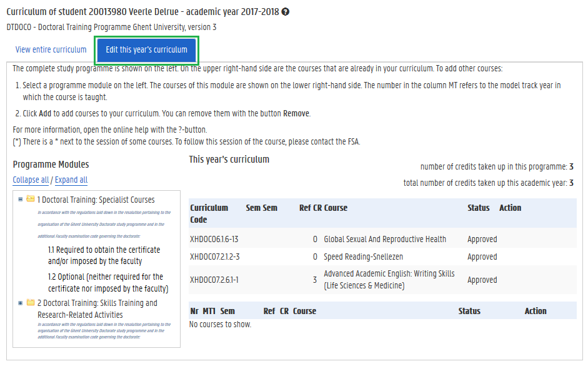The image size is (588, 366).
Task: Click the Expand all link
Action: point(71,180)
